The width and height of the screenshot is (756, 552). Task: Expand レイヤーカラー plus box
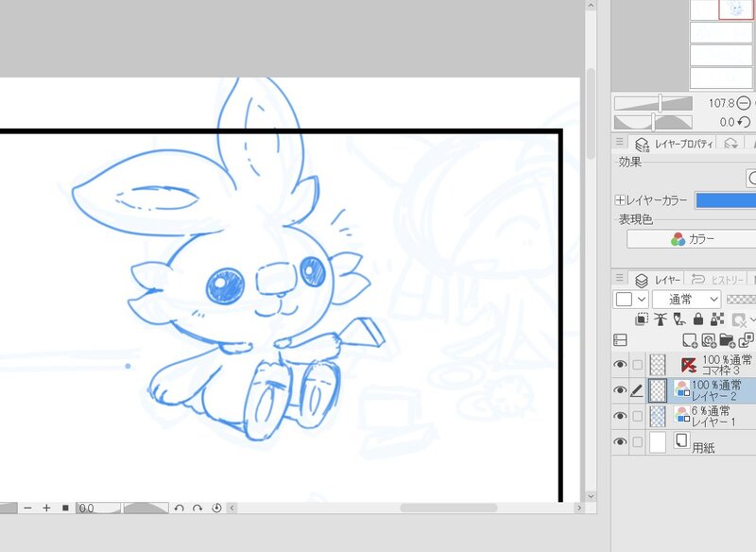click(x=620, y=199)
